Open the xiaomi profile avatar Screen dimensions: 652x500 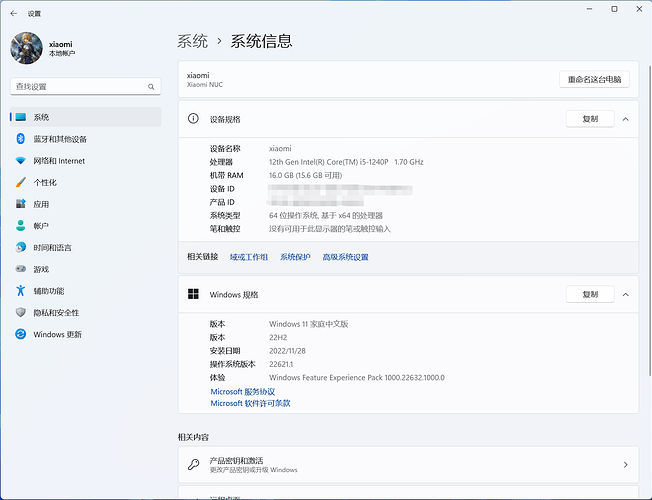26,48
